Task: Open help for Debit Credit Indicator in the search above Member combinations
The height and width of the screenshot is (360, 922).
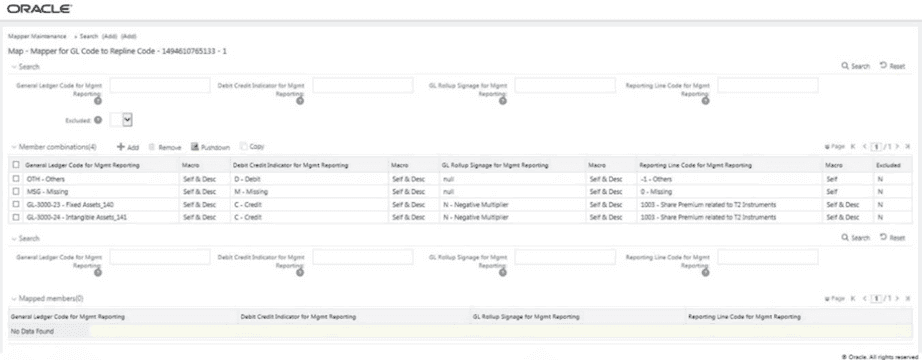Action: tap(300, 101)
